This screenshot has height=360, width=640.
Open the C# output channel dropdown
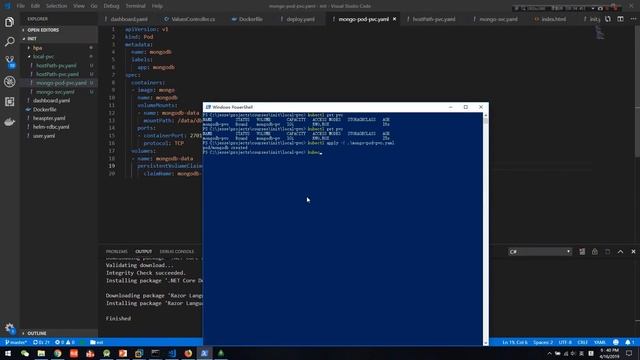point(540,252)
